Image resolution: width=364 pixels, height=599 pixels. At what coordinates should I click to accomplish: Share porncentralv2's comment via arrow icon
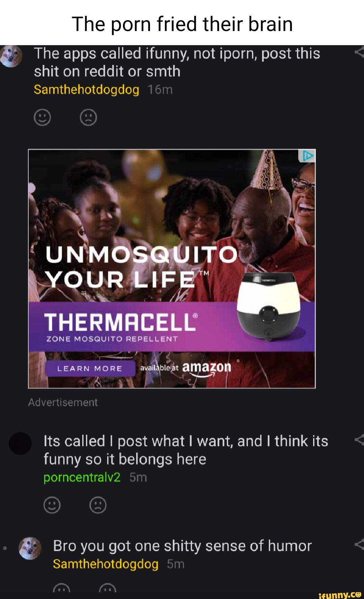[359, 440]
